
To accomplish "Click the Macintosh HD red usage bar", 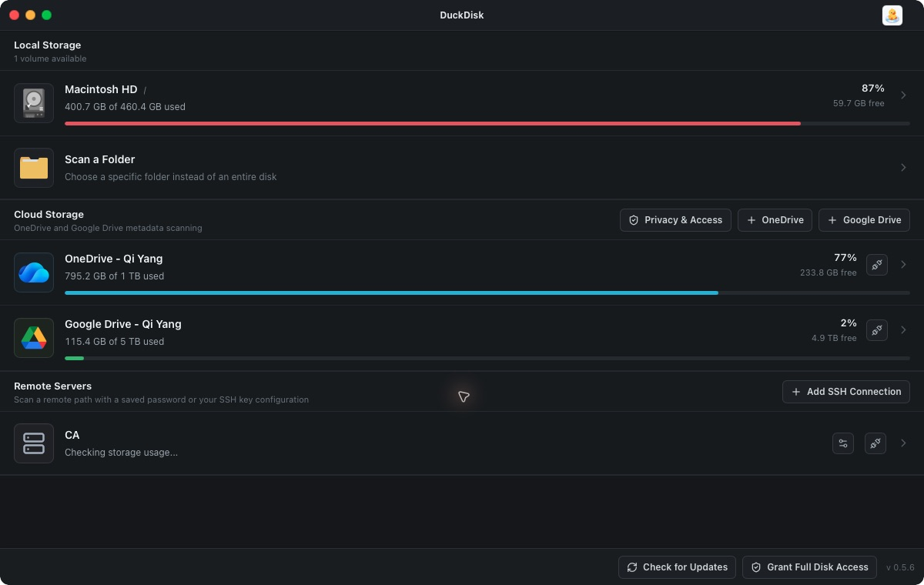I will (x=433, y=123).
